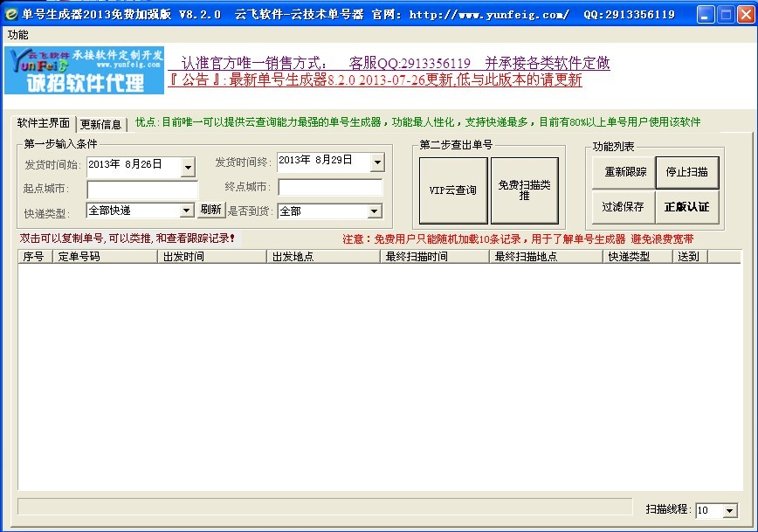Click the application icon in title bar

pos(10,14)
